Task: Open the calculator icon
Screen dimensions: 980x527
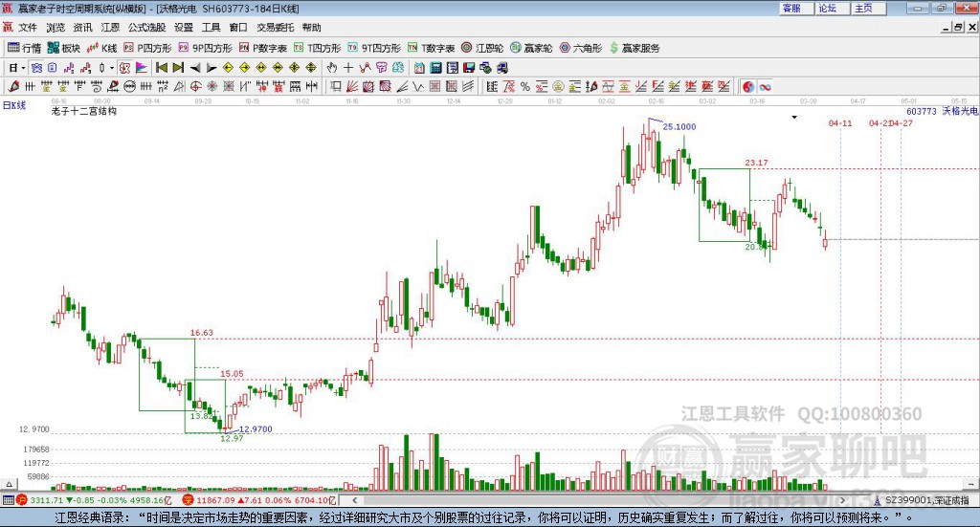Action: [x=436, y=68]
